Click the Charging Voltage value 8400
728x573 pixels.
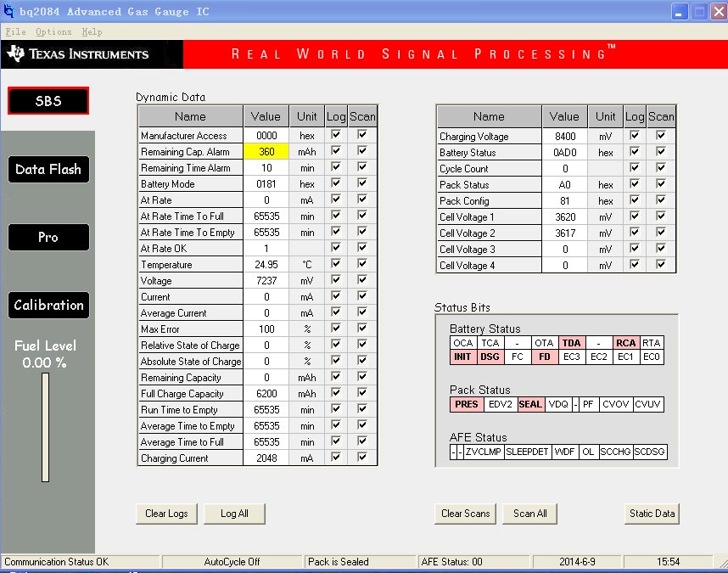tap(565, 136)
